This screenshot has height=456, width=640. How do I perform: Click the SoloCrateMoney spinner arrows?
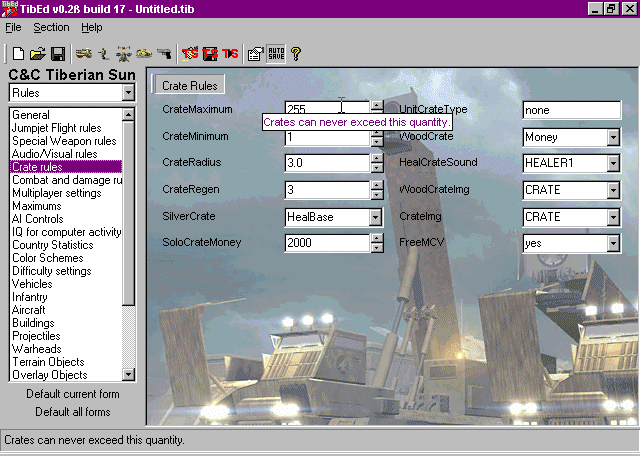click(376, 243)
